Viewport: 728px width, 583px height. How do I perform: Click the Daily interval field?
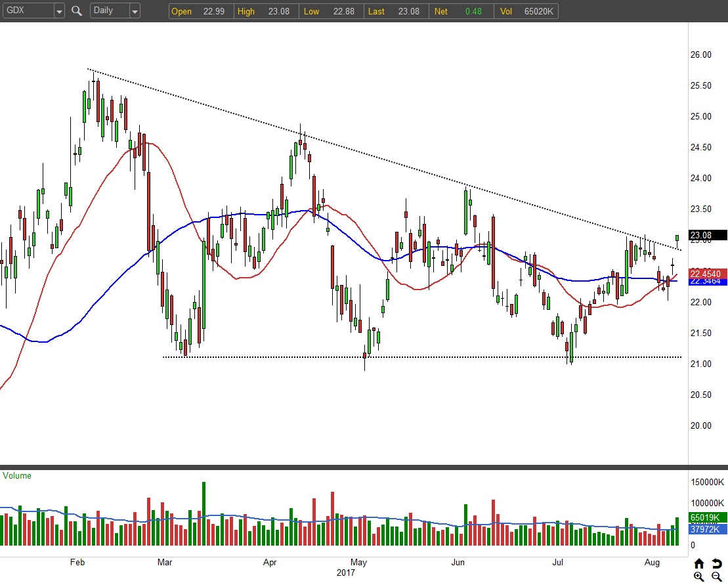[110, 11]
